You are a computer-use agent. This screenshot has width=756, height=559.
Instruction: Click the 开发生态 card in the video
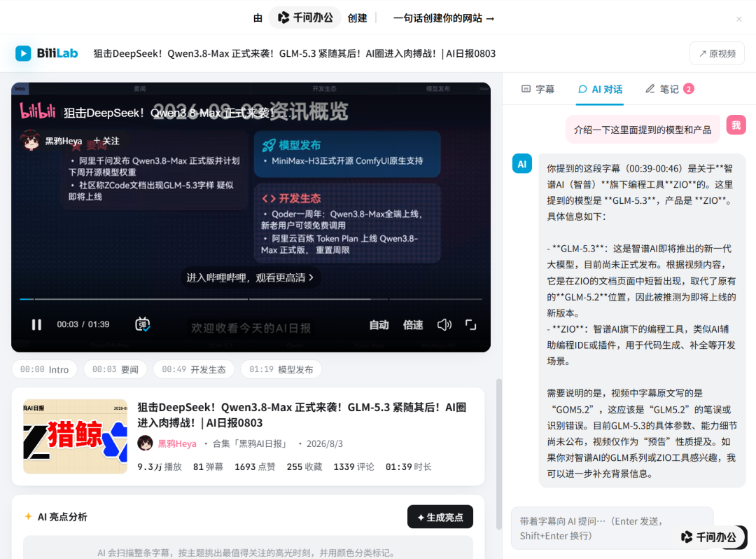pos(347,223)
